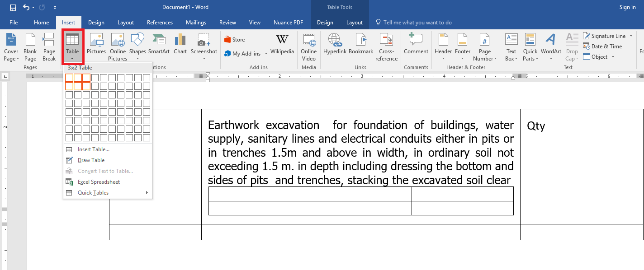Insert an Online Video
644x270 pixels.
(308, 47)
